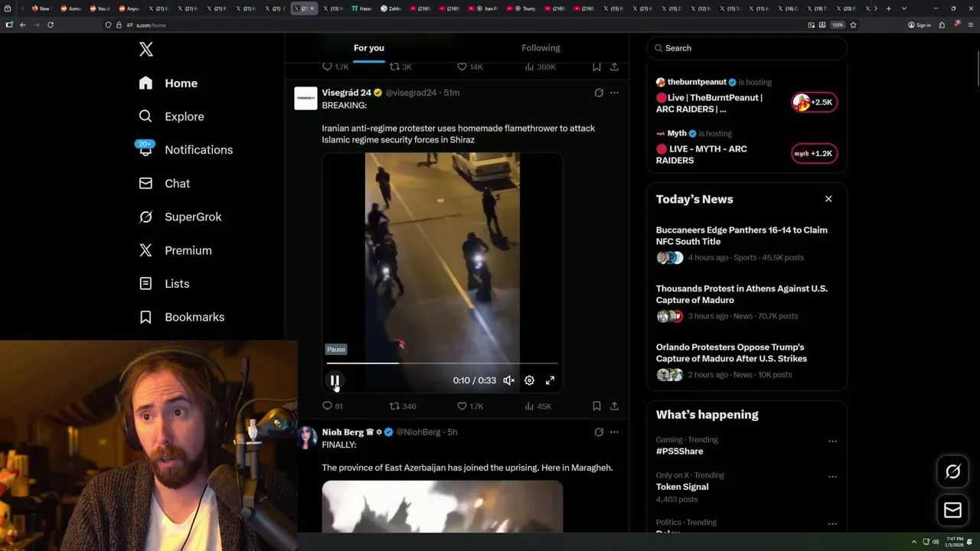The width and height of the screenshot is (980, 551).
Task: Focus the Search input field
Action: click(747, 48)
